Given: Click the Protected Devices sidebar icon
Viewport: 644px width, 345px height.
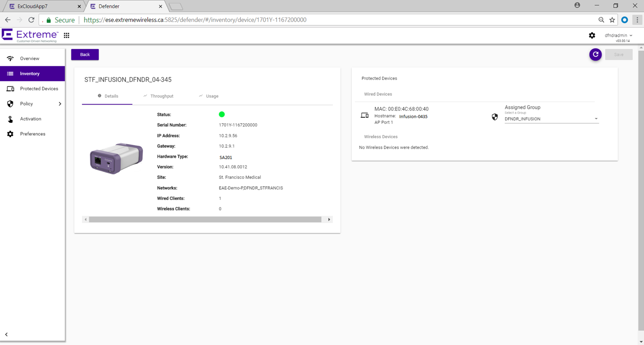Looking at the screenshot, I should (10, 89).
